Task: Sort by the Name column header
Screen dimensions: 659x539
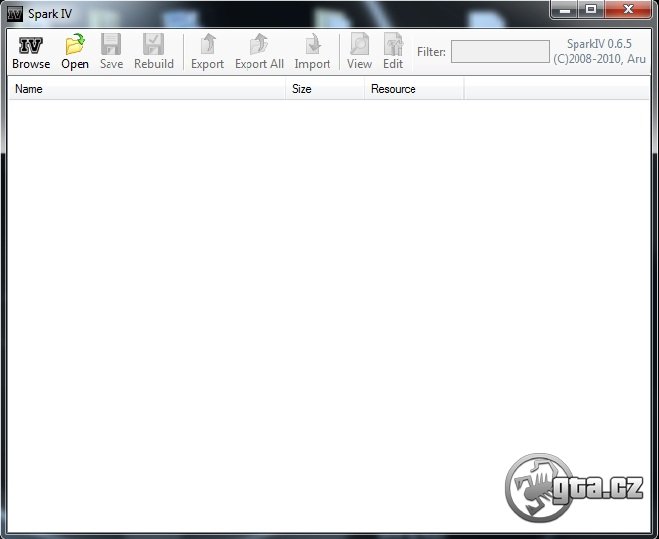Action: [x=146, y=89]
